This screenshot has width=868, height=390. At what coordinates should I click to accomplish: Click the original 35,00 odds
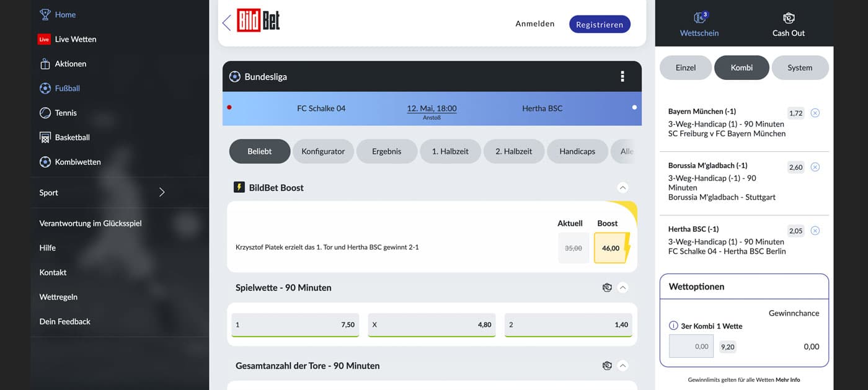573,248
